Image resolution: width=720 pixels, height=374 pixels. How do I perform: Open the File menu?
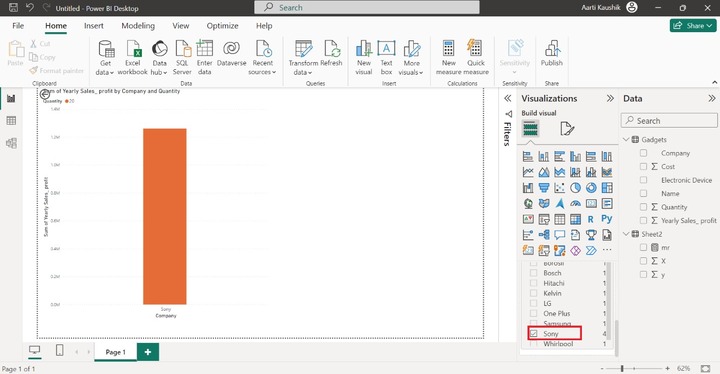pos(18,26)
